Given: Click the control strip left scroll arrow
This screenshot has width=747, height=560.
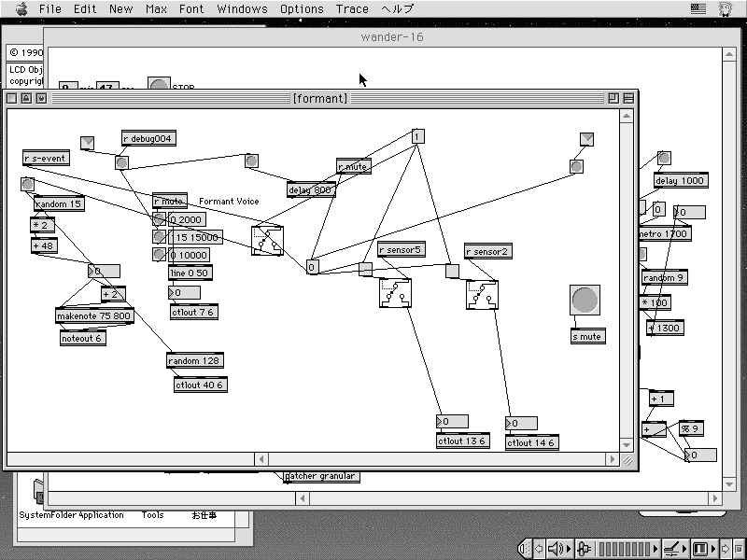Looking at the screenshot, I should click(x=539, y=549).
